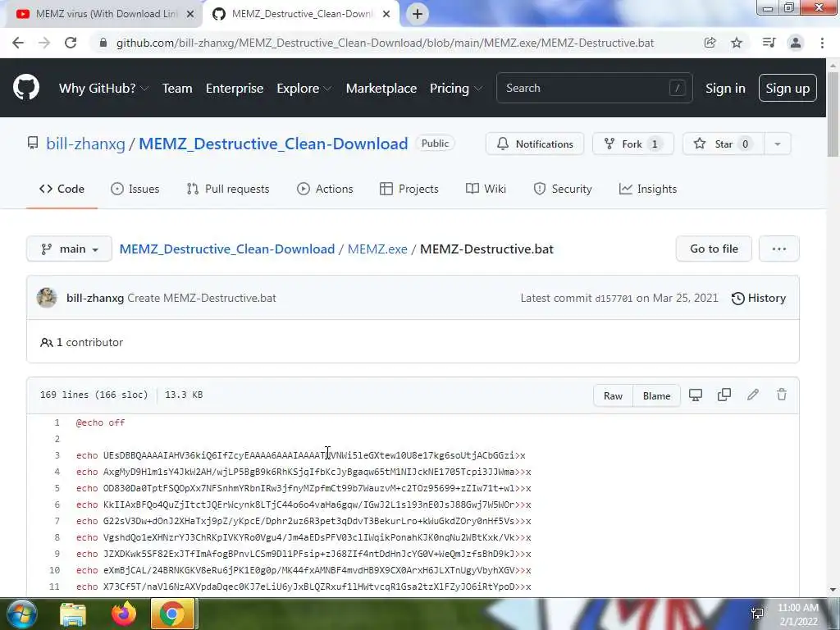Click the GitHub octocat logo
840x630 pixels.
pos(26,88)
